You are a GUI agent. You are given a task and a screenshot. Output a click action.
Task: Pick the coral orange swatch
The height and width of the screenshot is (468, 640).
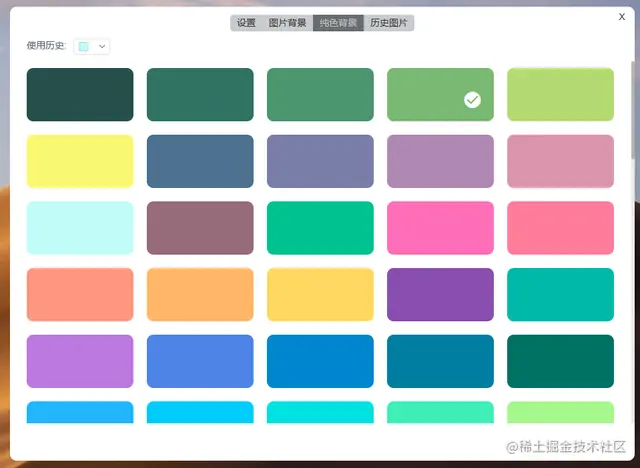coord(80,295)
